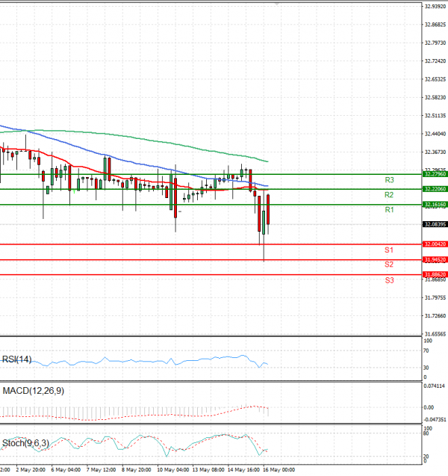Click the R1 resistance label

click(x=389, y=210)
